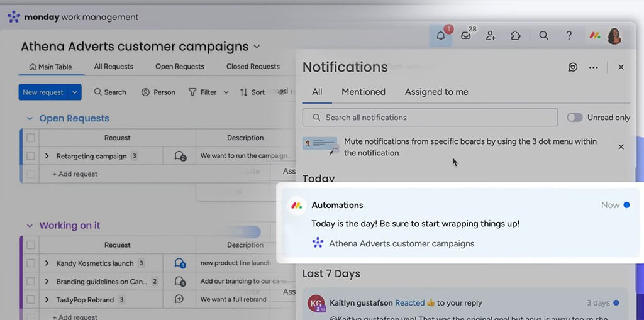Open the Notifications three-dot menu
Image resolution: width=644 pixels, height=320 pixels.
(x=594, y=67)
